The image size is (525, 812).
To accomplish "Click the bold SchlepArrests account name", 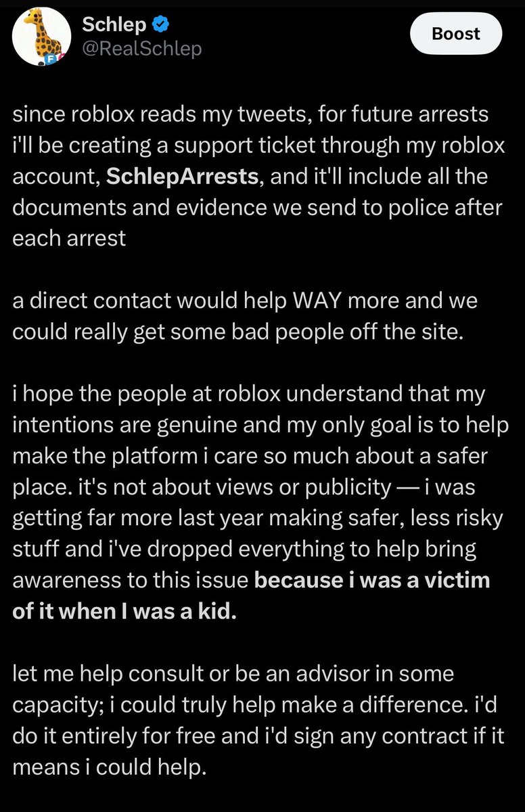I will click(x=183, y=176).
